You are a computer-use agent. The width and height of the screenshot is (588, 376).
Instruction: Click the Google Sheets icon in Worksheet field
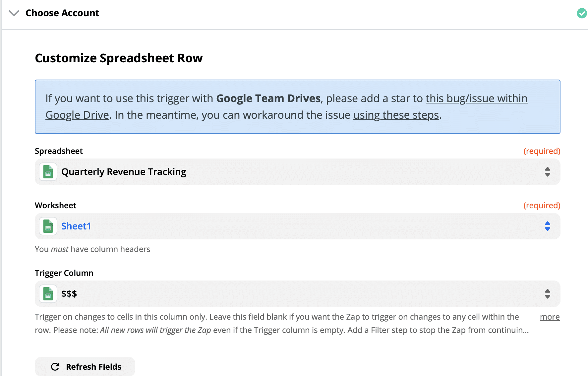click(x=48, y=226)
